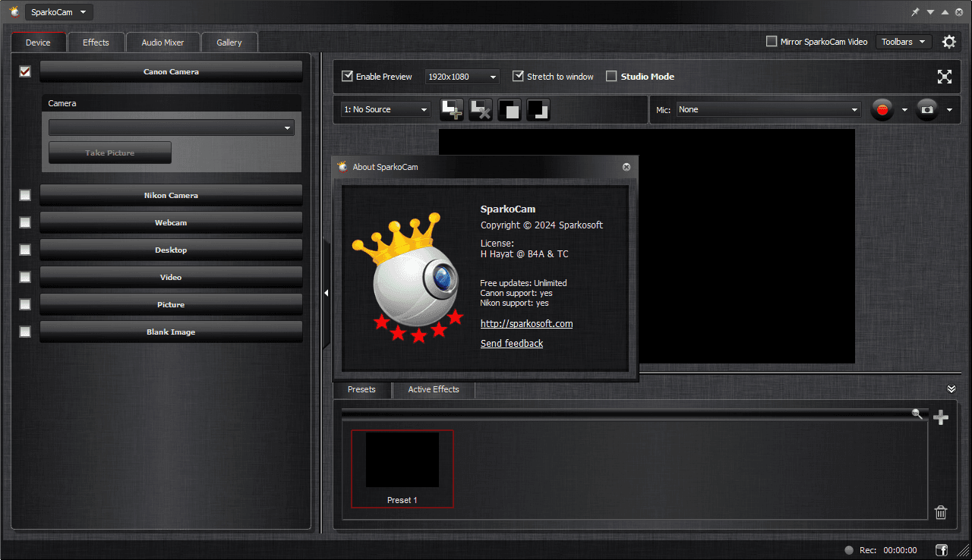Open the Mic selection dropdown
Viewport: 972px width, 560px height.
(x=767, y=109)
